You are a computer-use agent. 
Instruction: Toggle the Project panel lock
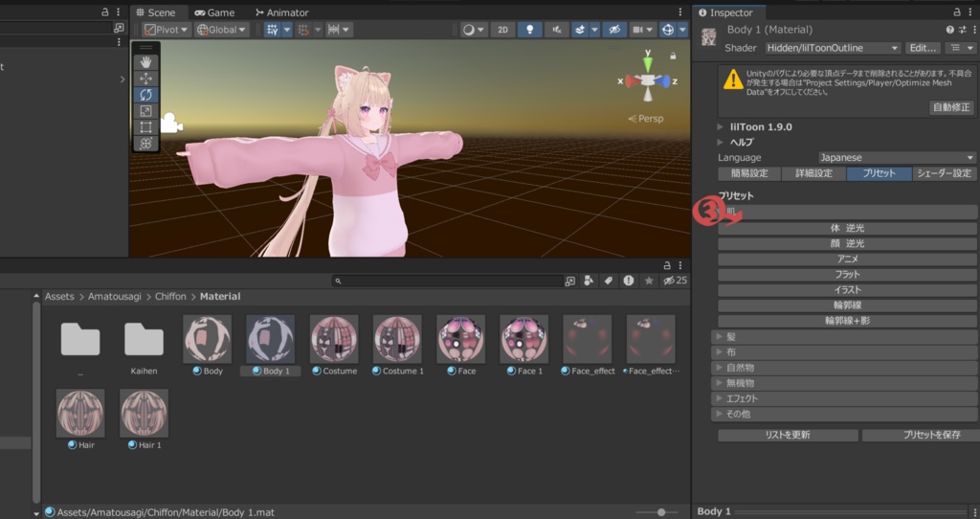click(667, 265)
